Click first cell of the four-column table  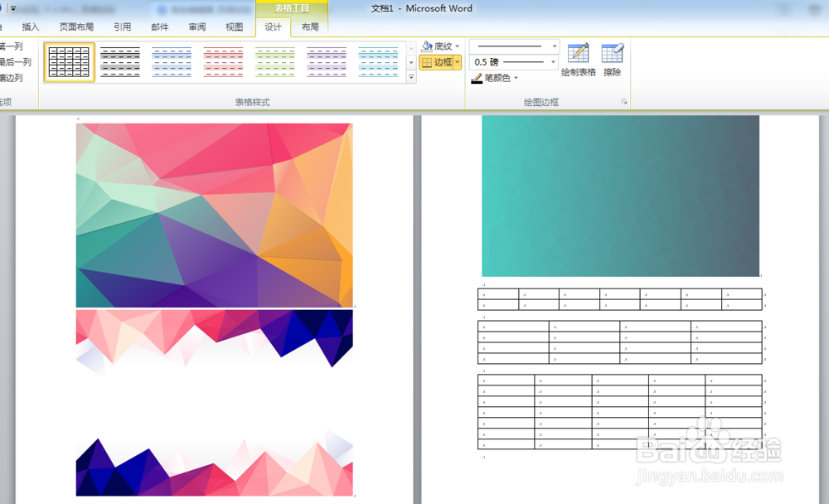(x=513, y=327)
